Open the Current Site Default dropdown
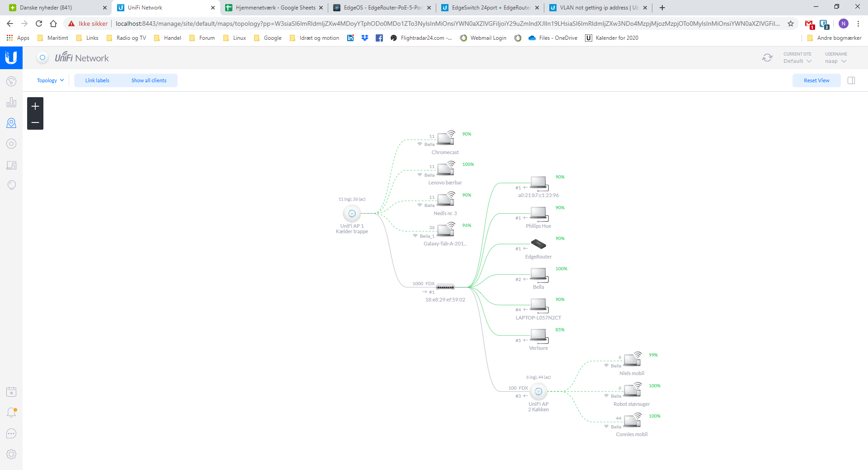 pos(797,61)
